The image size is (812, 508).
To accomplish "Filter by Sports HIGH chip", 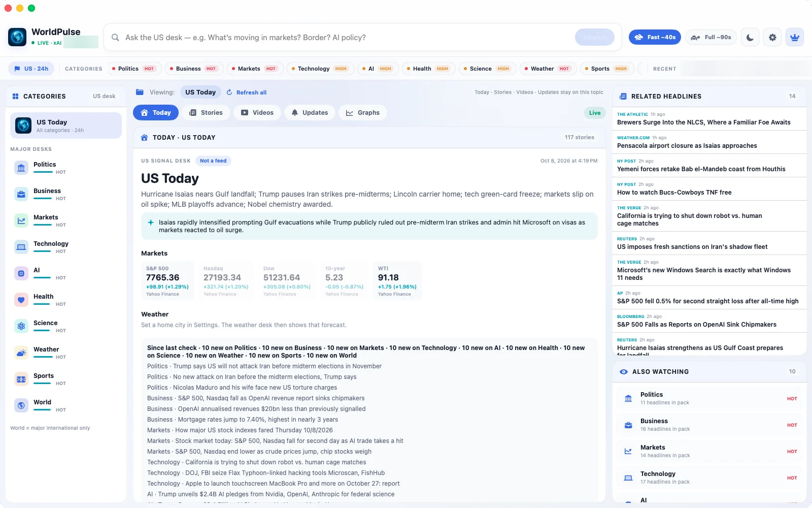I will coord(606,69).
